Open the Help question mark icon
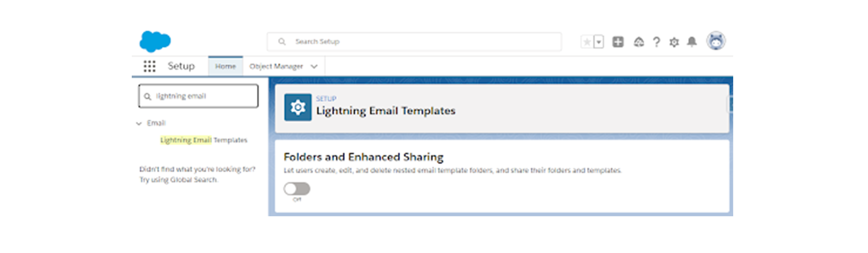 (657, 42)
